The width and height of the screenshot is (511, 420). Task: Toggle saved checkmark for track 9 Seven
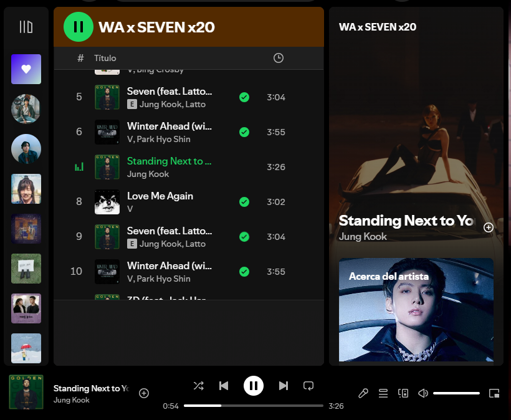244,237
